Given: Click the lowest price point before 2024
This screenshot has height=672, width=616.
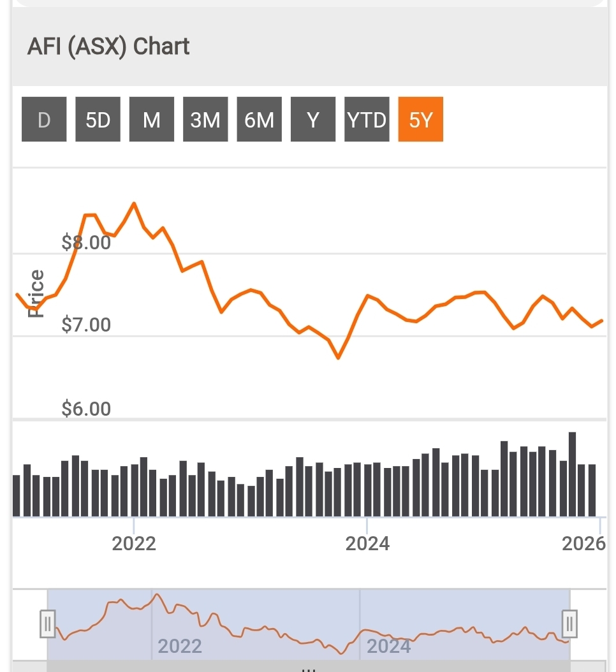Looking at the screenshot, I should 338,358.
